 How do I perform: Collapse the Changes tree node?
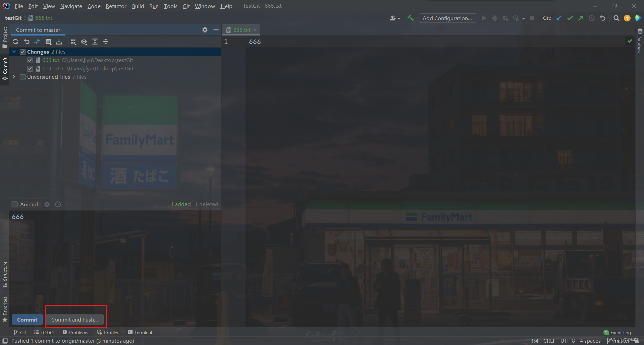pyautogui.click(x=14, y=52)
